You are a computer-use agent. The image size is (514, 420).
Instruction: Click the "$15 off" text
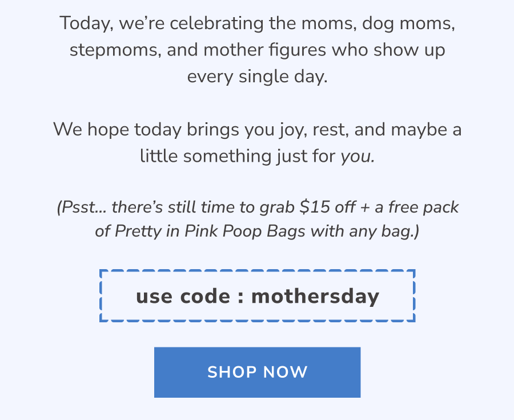coord(327,207)
